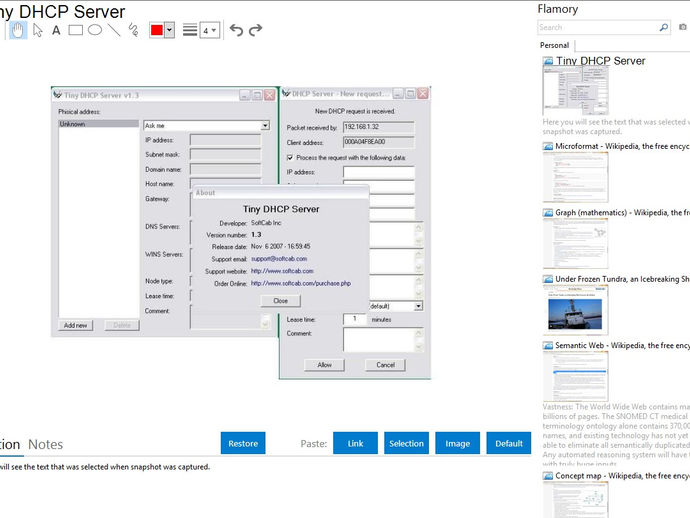This screenshot has width=690, height=518.
Task: Click the Selection paste button
Action: 406,443
